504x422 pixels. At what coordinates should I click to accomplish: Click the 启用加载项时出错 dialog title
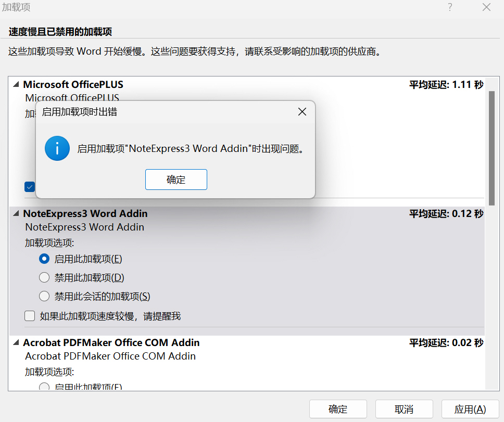79,112
